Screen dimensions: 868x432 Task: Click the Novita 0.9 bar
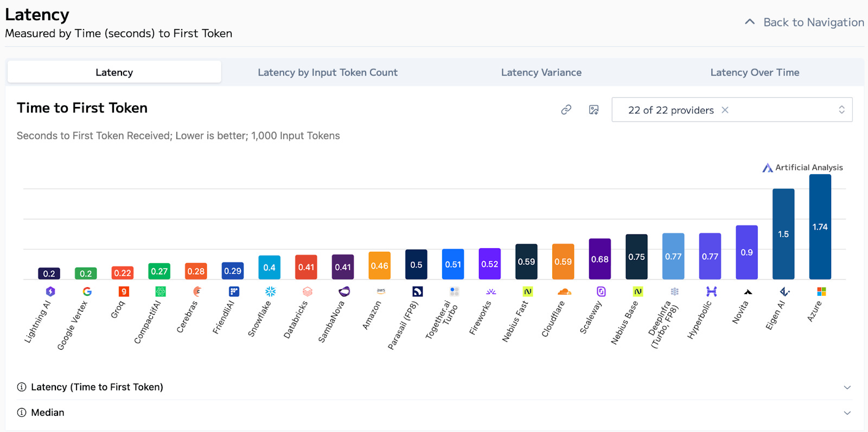click(746, 252)
